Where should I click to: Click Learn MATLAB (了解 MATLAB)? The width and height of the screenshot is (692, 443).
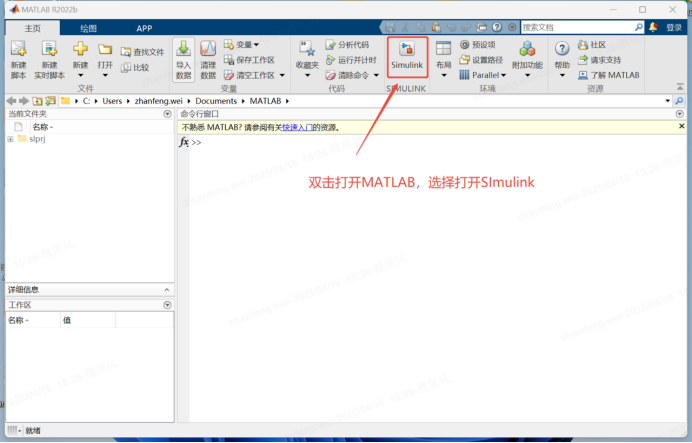(x=609, y=75)
